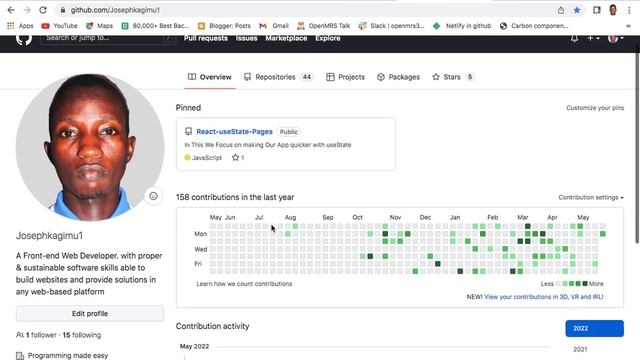This screenshot has width=640, height=360.
Task: Open Maps bookmark
Action: [99, 26]
